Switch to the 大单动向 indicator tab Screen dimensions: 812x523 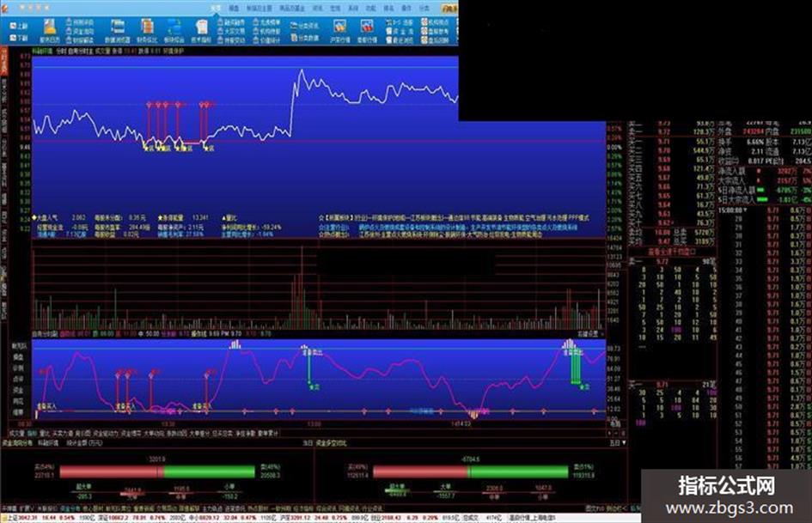[155, 433]
